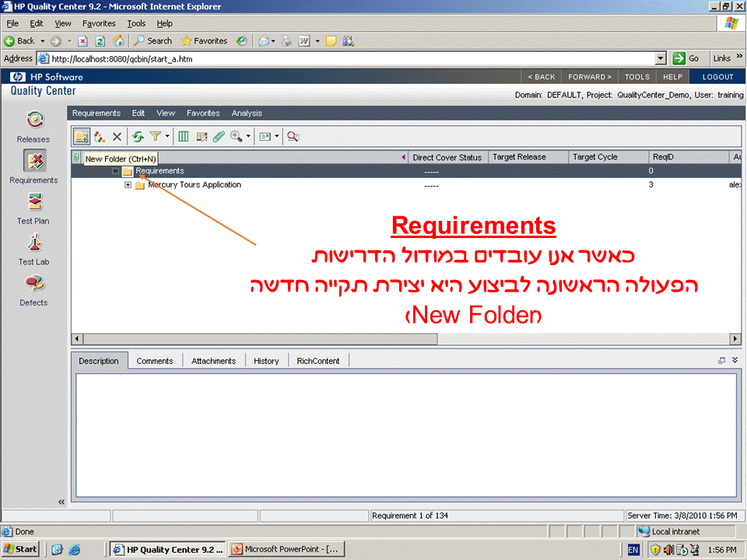Open the Analysis menu
Viewport: 747px width, 560px height.
click(247, 113)
